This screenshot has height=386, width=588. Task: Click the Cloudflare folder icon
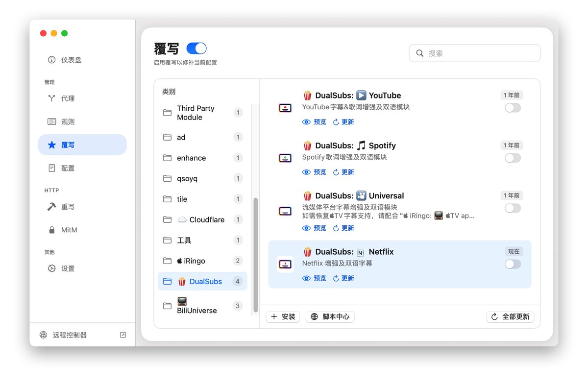(167, 219)
